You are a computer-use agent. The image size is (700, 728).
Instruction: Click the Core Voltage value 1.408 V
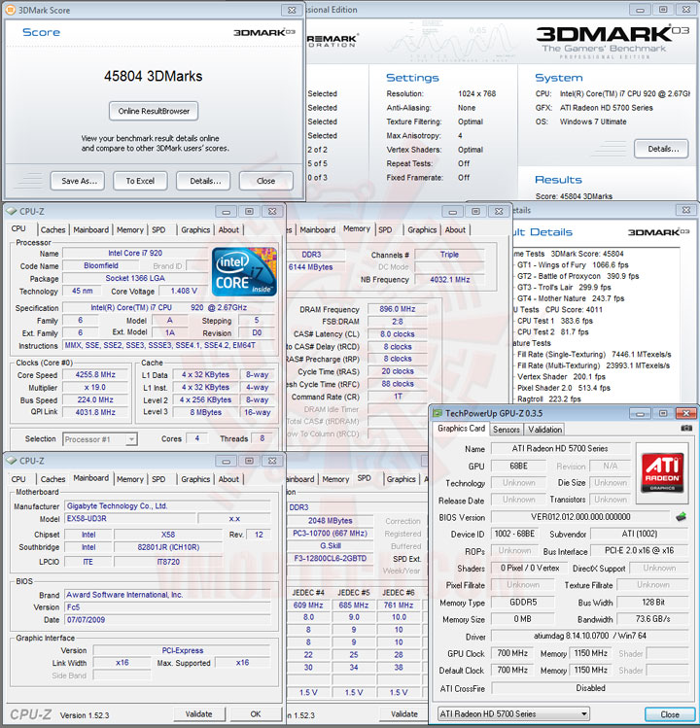pos(184,292)
